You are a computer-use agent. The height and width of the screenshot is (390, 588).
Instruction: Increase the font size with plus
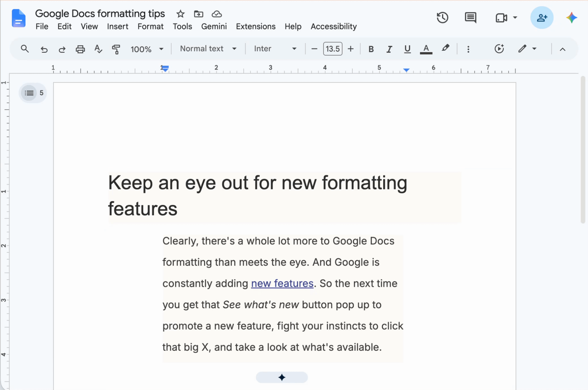[x=351, y=49]
